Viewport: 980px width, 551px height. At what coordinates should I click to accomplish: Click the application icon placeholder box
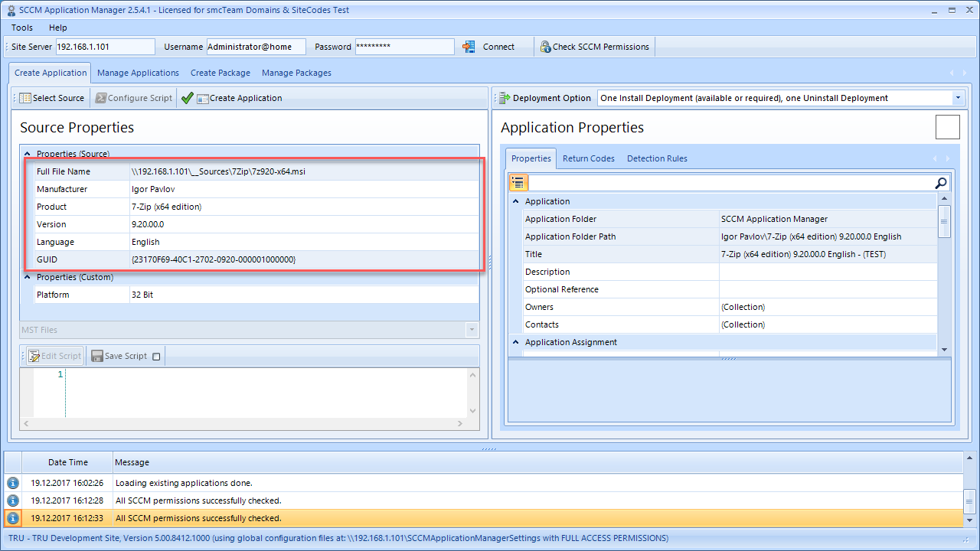point(947,127)
